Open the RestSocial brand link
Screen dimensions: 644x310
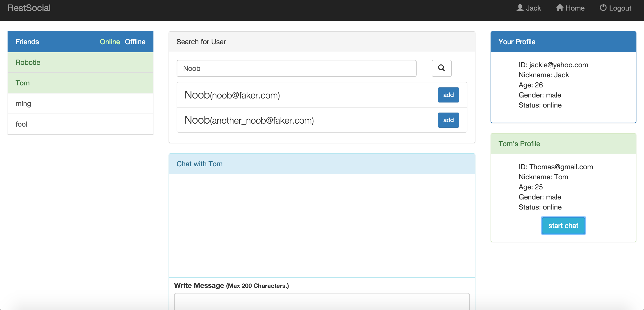pos(29,8)
